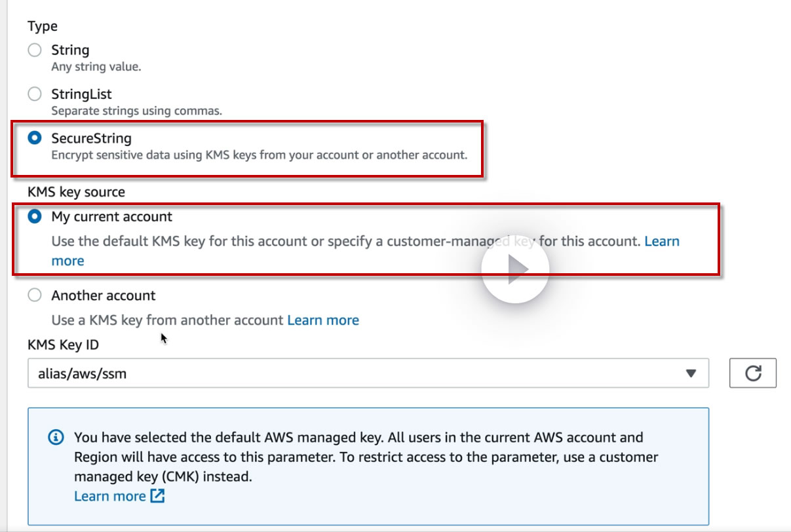Click the external link icon beside Learn more
This screenshot has width=791, height=532.
pos(157,496)
